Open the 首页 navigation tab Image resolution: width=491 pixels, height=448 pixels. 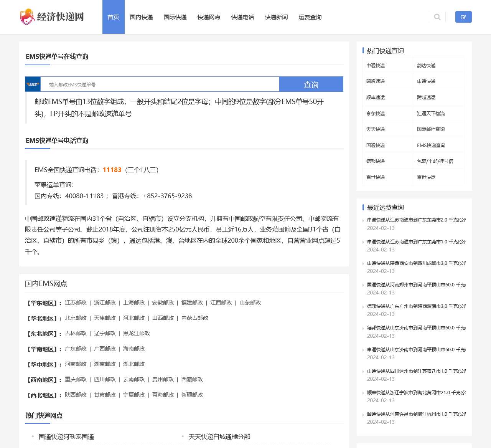coord(113,17)
